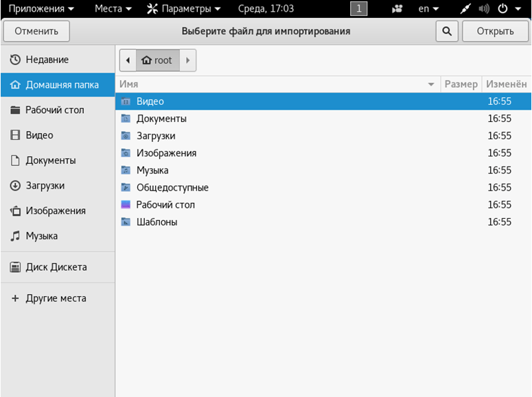Viewport: 532px width, 397px height.
Task: Click the document icon beside sidebar Документы
Action: point(15,160)
